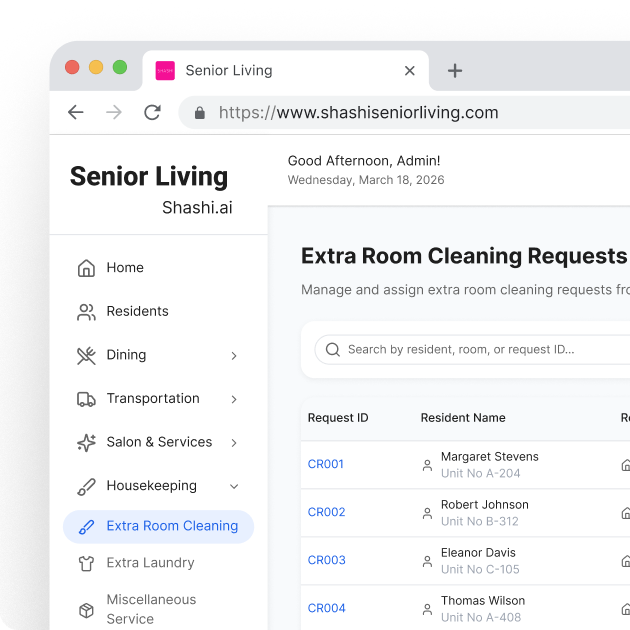Click the Miscellaneous Service box icon

(x=86, y=609)
